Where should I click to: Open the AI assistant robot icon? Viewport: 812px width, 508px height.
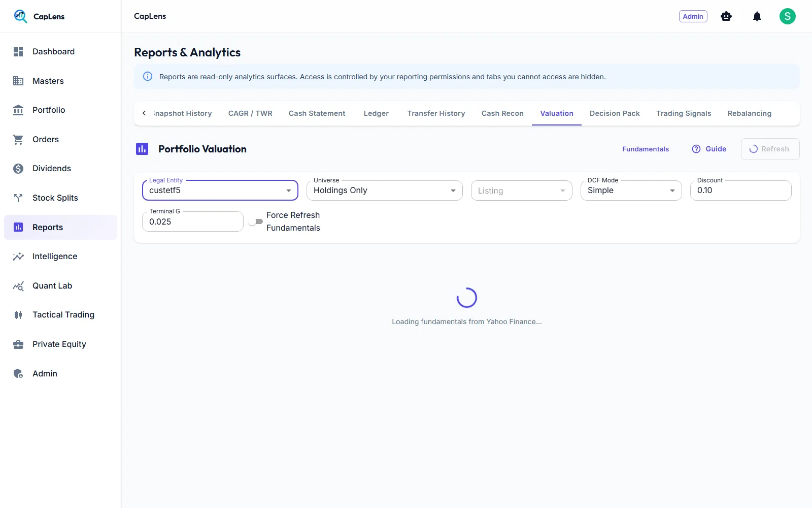726,16
